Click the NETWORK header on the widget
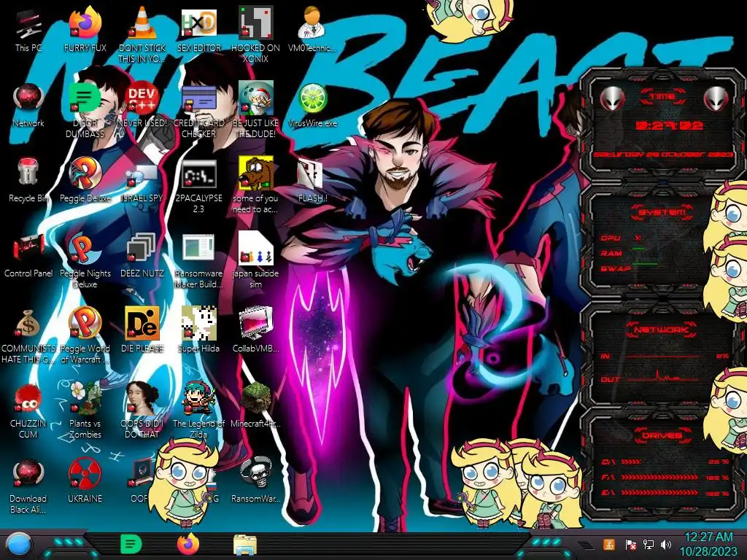Image resolution: width=747 pixels, height=560 pixels. [662, 330]
